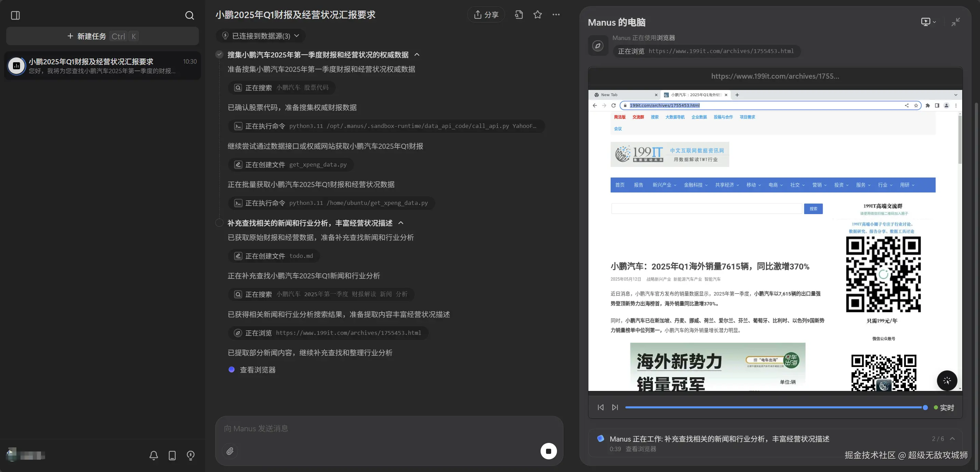Image resolution: width=980 pixels, height=472 pixels.
Task: Collapse the 补充查找相关的新闻 step
Action: tap(400, 223)
